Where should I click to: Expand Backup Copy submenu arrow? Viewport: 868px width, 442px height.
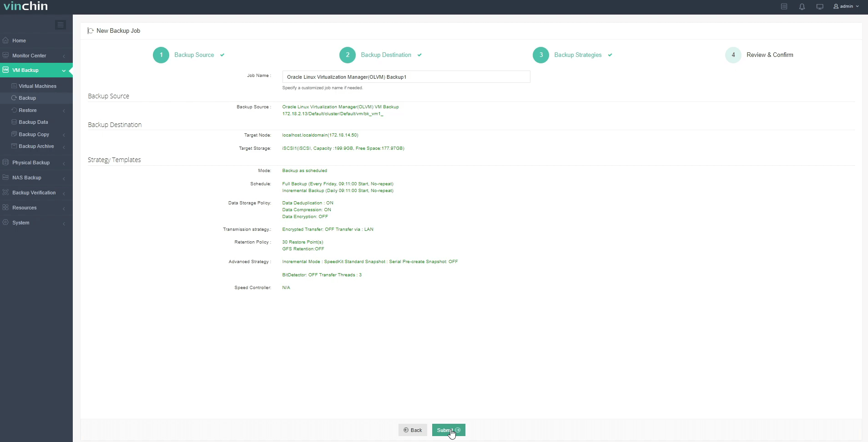pos(64,135)
